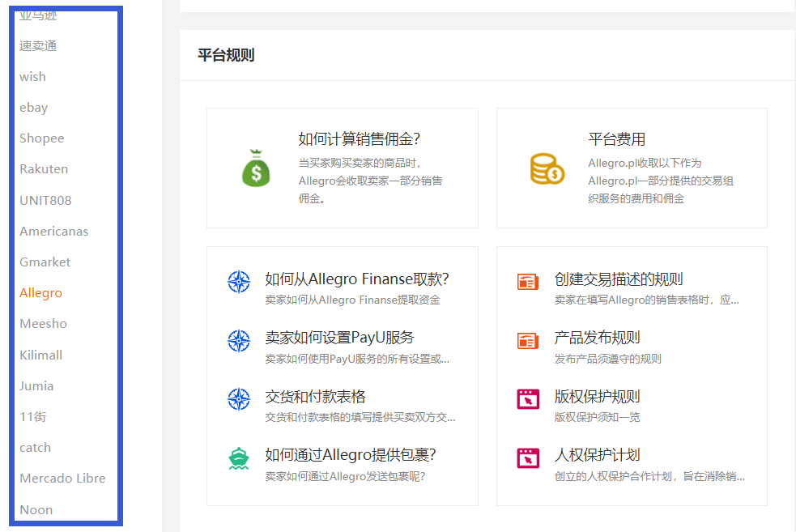This screenshot has height=532, width=796.
Task: Open Meesho platform entry
Action: (x=43, y=323)
